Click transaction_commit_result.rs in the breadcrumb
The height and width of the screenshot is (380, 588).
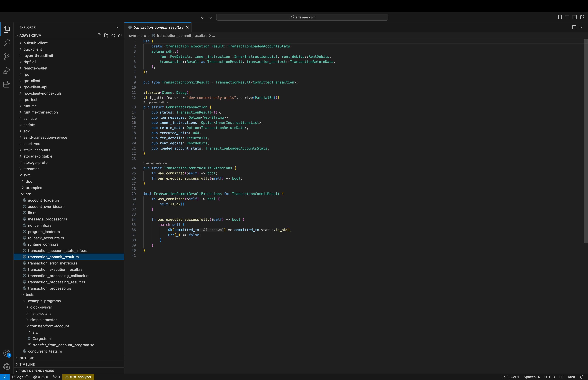tap(182, 36)
